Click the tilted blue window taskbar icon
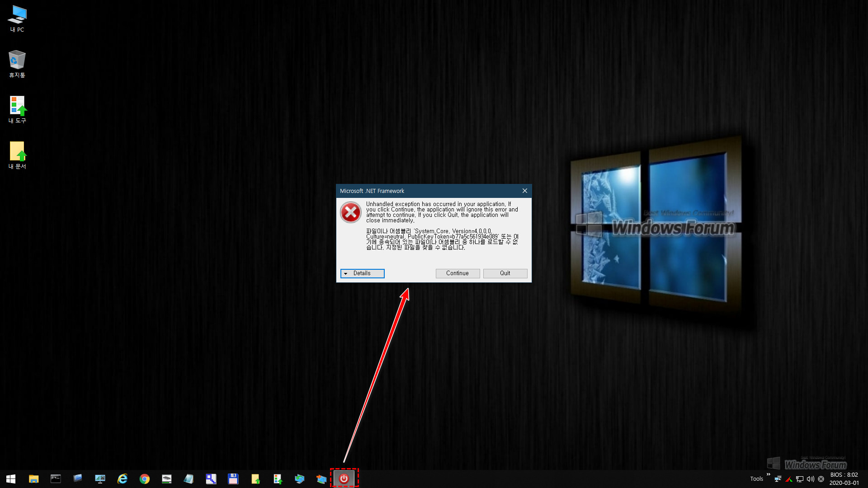868x488 pixels. [78, 478]
